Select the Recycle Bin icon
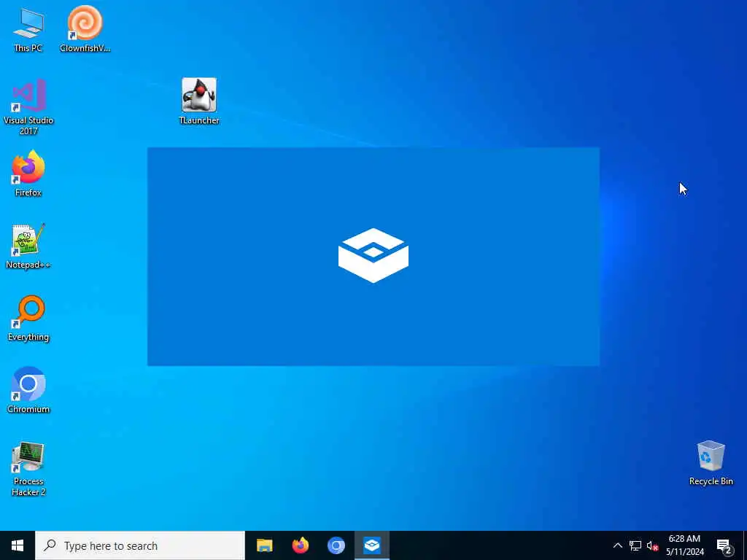The height and width of the screenshot is (560, 747). tap(711, 463)
